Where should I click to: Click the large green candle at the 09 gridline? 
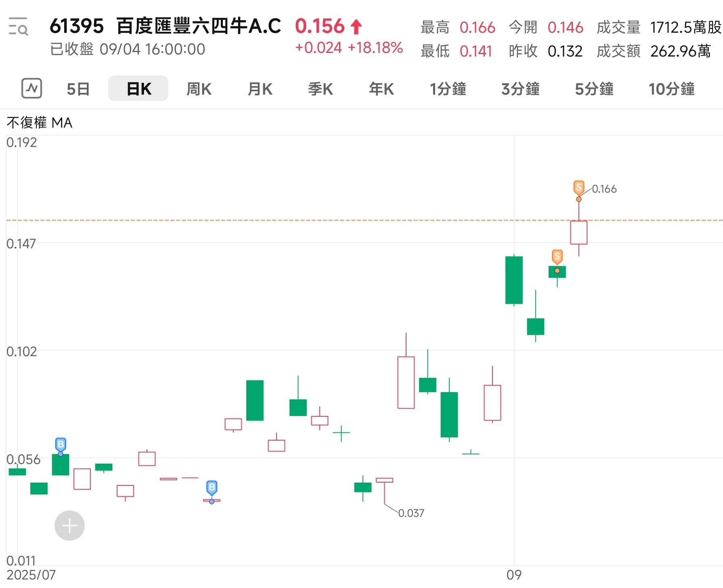(514, 280)
